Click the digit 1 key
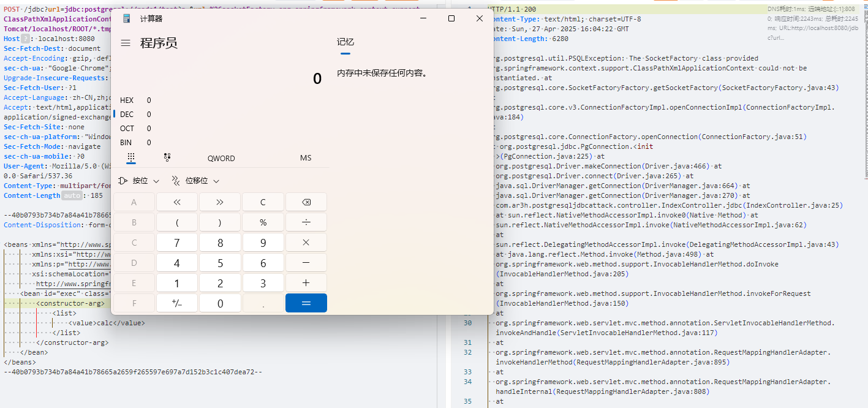Image resolution: width=868 pixels, height=408 pixels. tap(177, 283)
